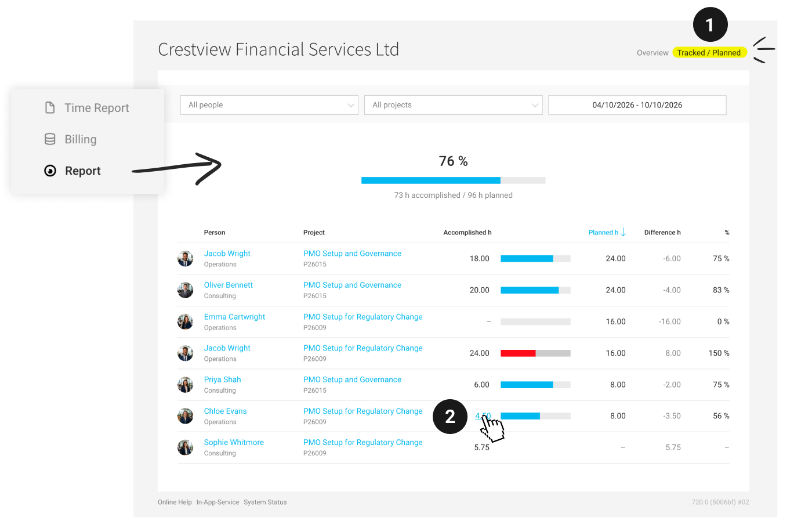
Task: Expand the All people dropdown
Action: [x=269, y=105]
